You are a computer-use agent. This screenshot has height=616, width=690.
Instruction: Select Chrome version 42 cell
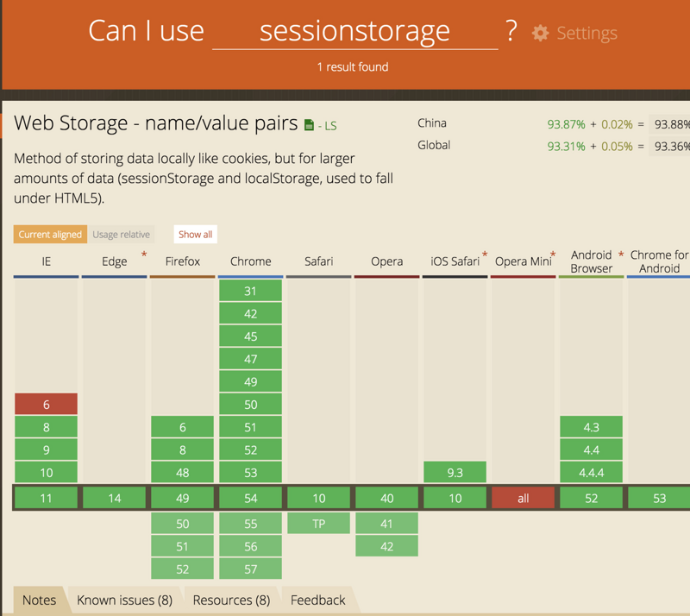(250, 314)
